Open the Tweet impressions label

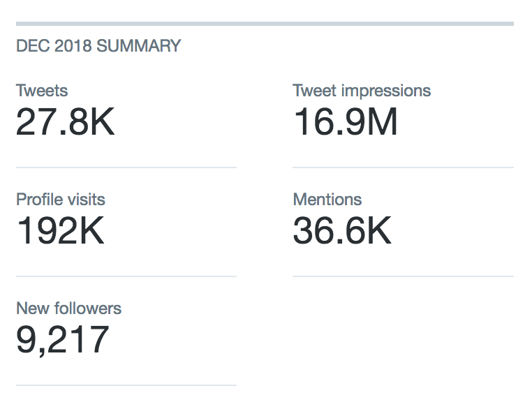[362, 91]
